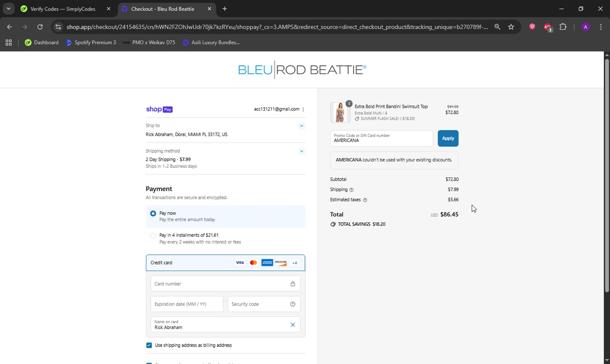The width and height of the screenshot is (610, 364).
Task: Open the Extensions puzzle menu
Action: pos(563,27)
